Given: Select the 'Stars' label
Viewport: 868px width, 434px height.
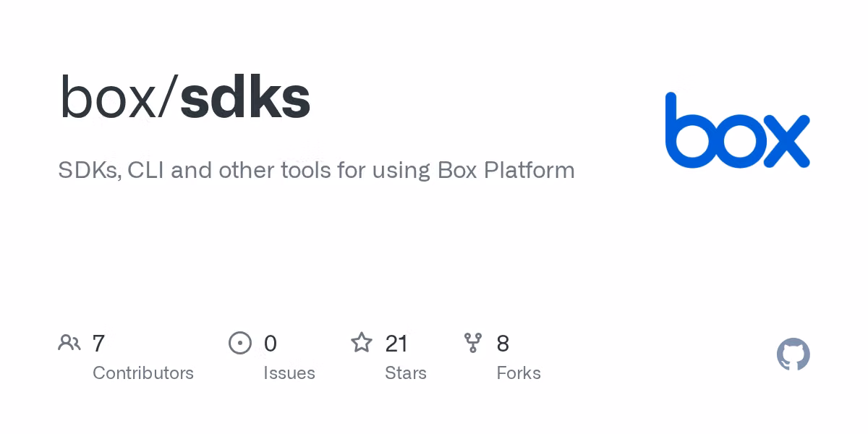Looking at the screenshot, I should point(405,373).
